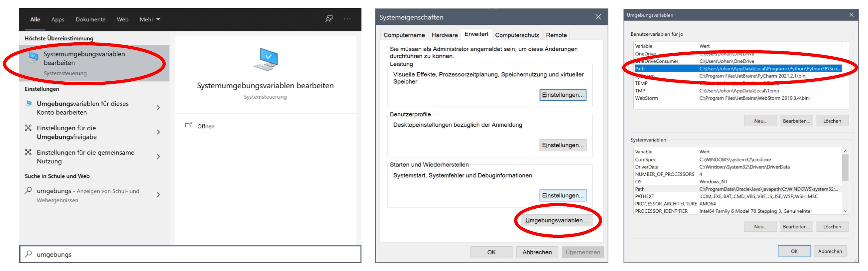Close the Systemeigenschaften dialog
Screen dimensions: 868x271
598,17
